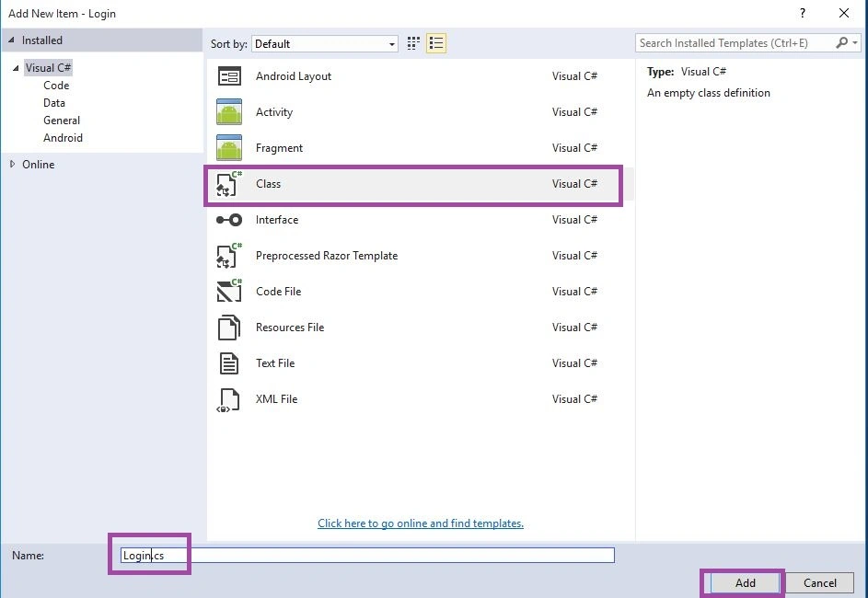Click the Add button
This screenshot has width=868, height=598.
point(745,582)
